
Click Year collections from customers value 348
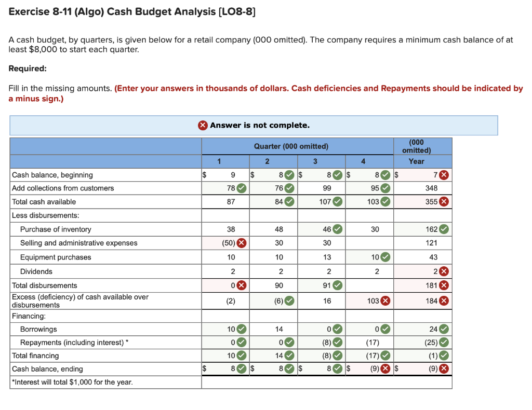pos(431,188)
